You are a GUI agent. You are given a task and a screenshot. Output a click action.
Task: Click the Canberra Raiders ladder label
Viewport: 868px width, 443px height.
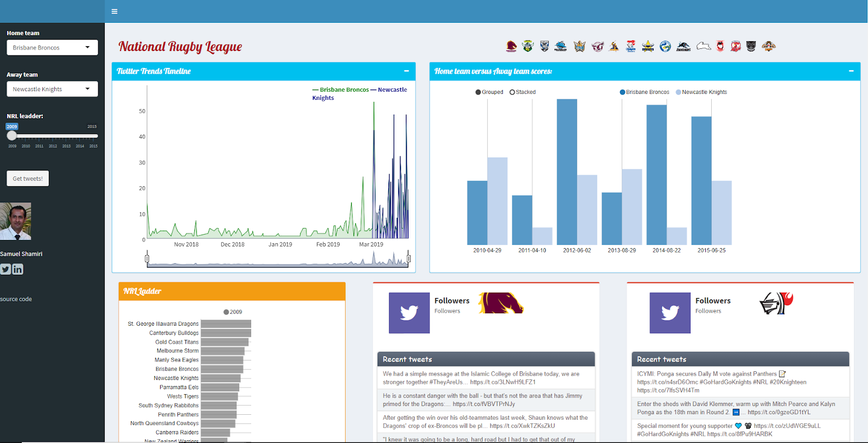177,433
